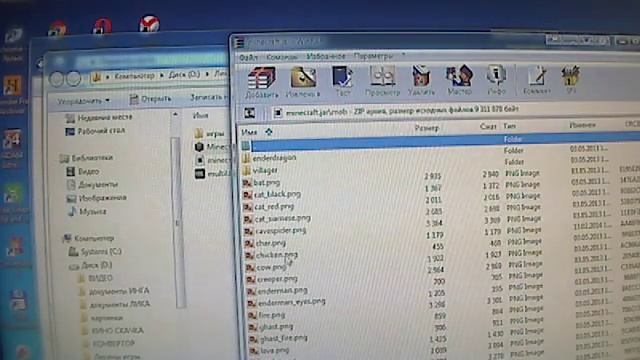Open the игры folder in Explorer file list
Image resolution: width=640 pixels, height=360 pixels.
(x=209, y=133)
